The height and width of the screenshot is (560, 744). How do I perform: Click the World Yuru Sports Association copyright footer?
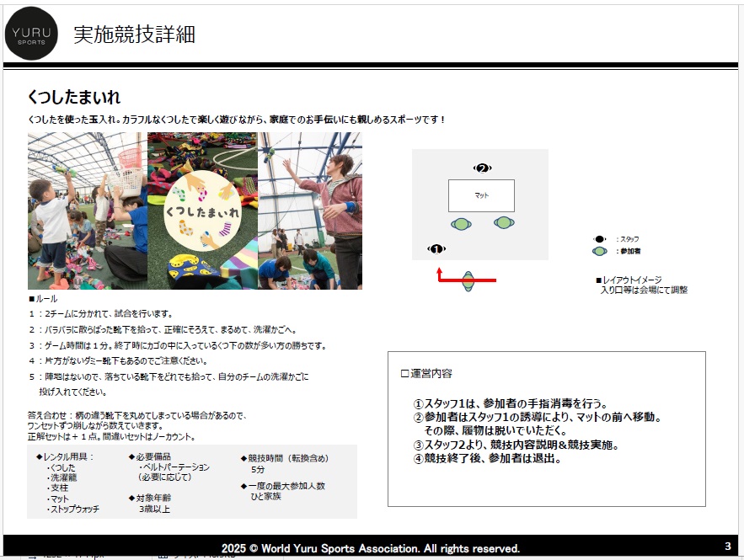pyautogui.click(x=371, y=548)
